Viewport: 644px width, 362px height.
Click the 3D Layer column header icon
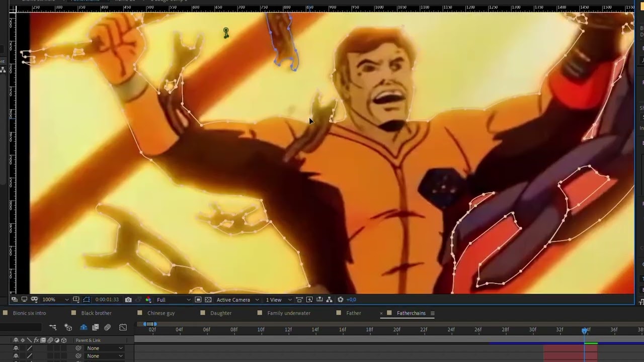(x=64, y=340)
